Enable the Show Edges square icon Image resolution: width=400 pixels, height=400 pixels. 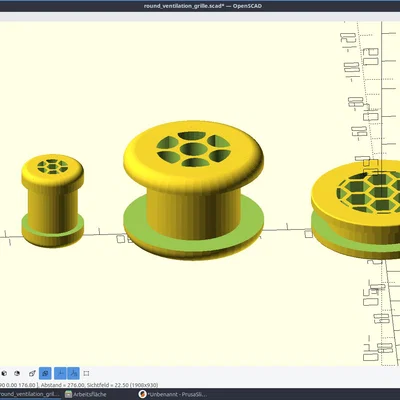[86, 373]
